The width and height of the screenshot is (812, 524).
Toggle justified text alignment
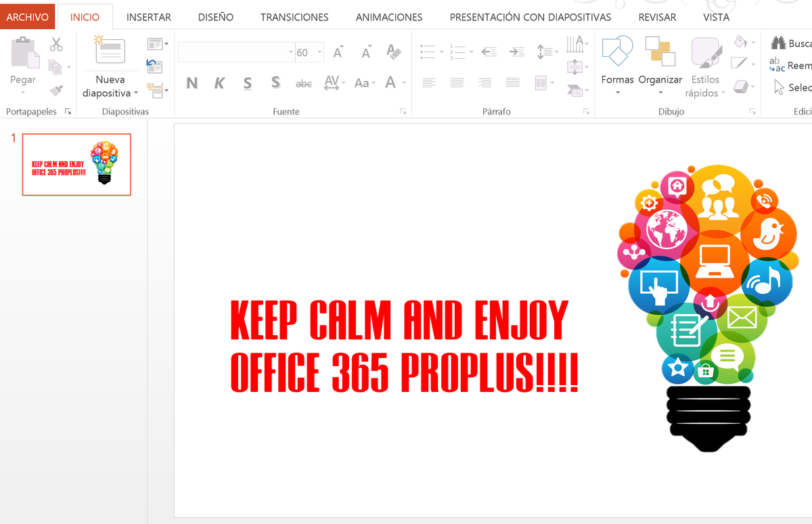pyautogui.click(x=513, y=83)
